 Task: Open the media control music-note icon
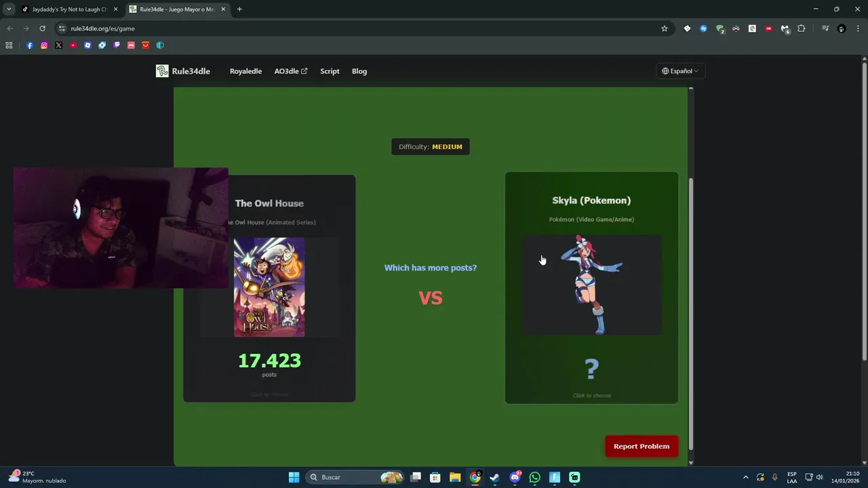825,28
